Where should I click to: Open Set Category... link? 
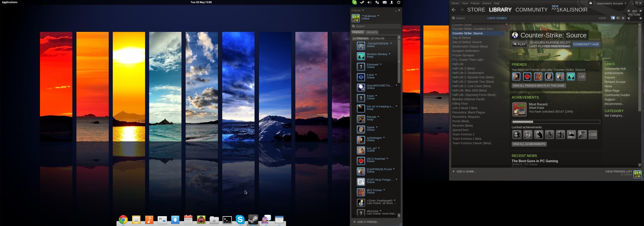point(614,116)
